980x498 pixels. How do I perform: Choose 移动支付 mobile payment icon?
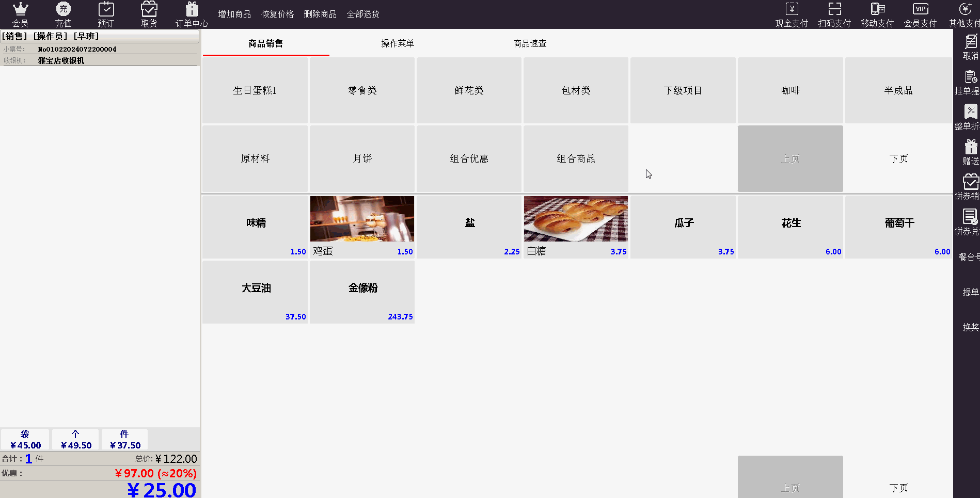click(877, 14)
